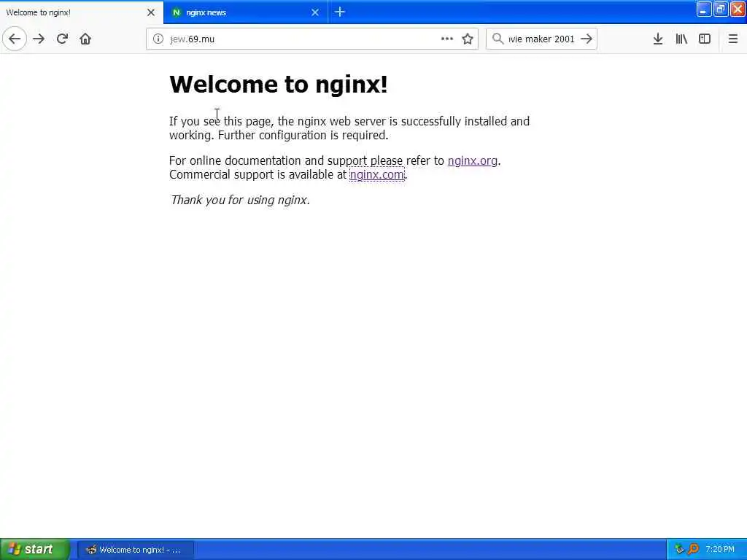Image resolution: width=747 pixels, height=560 pixels.
Task: Select the Firefox taskbar button
Action: point(135,550)
